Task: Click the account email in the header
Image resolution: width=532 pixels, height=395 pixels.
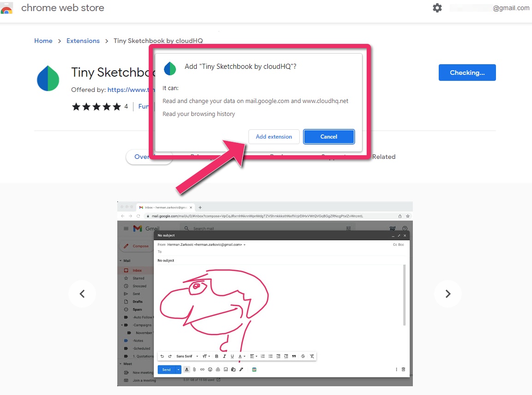Action: click(x=489, y=8)
